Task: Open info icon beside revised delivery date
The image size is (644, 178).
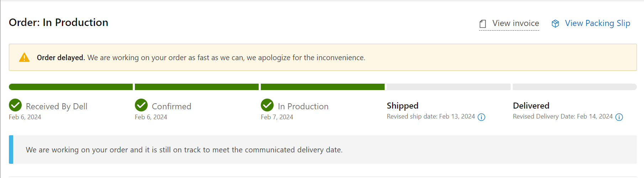Action: click(x=619, y=117)
